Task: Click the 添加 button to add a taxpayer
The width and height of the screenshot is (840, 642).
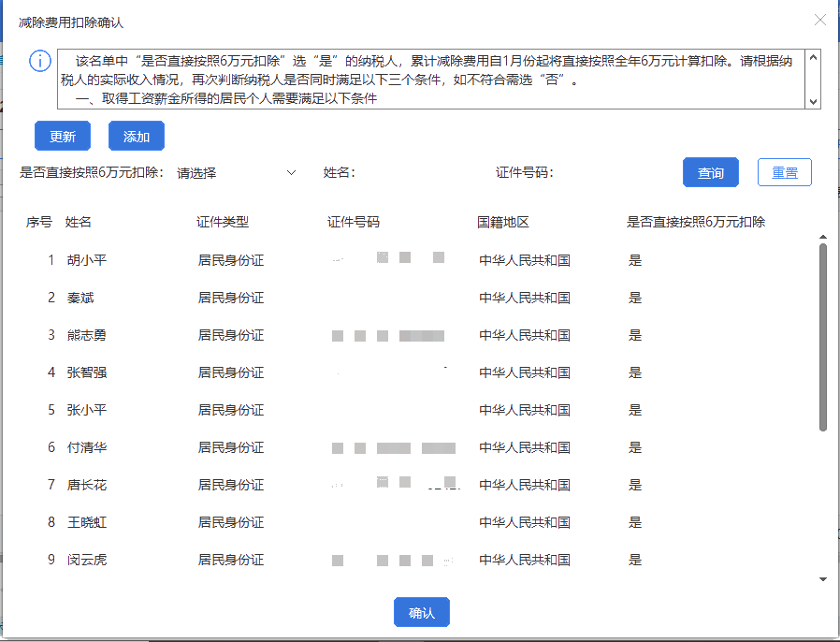Action: [x=136, y=135]
